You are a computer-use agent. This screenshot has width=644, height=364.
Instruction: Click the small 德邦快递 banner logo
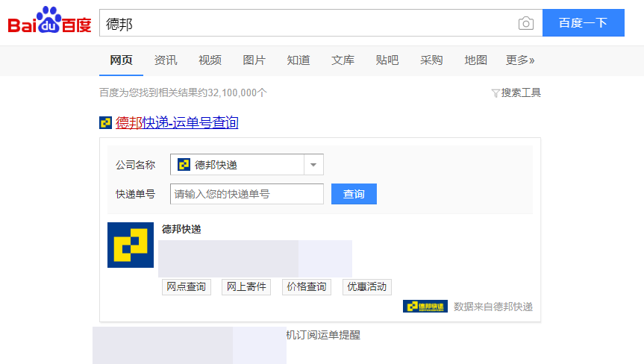click(425, 306)
